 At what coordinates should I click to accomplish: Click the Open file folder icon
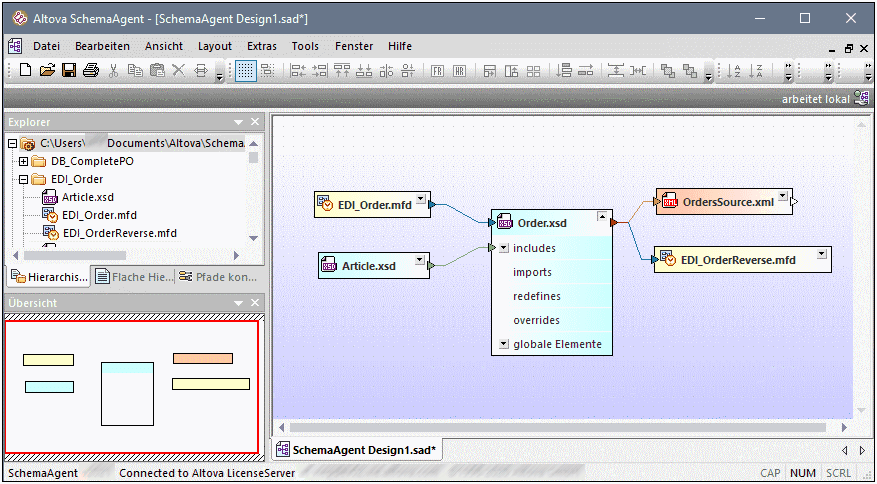click(x=47, y=71)
